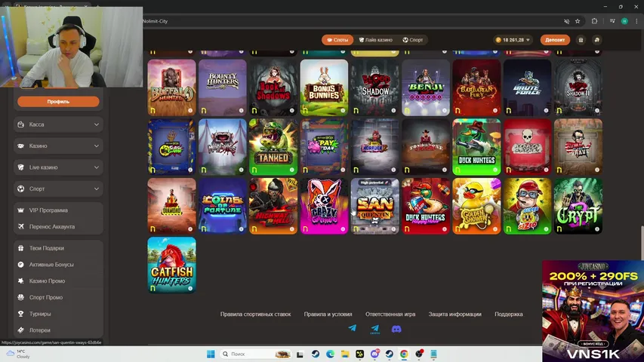Open the Discord icon in the footer
The image size is (644, 362).
point(396,329)
